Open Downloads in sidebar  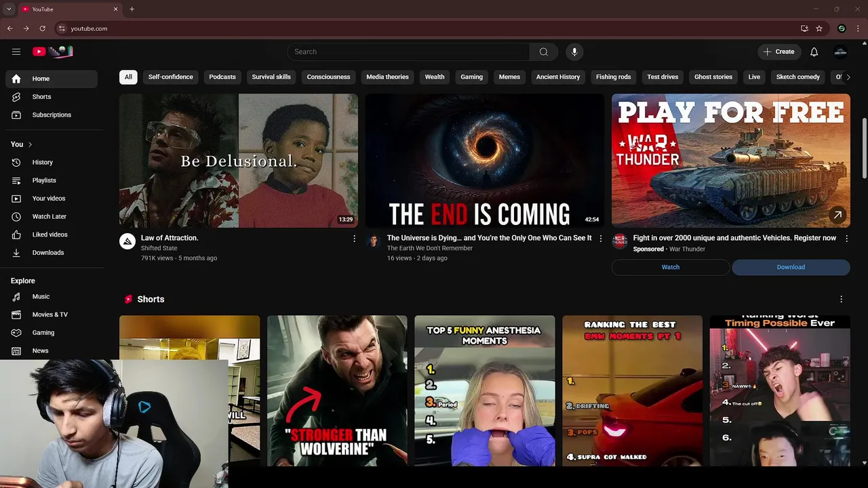pyautogui.click(x=52, y=252)
